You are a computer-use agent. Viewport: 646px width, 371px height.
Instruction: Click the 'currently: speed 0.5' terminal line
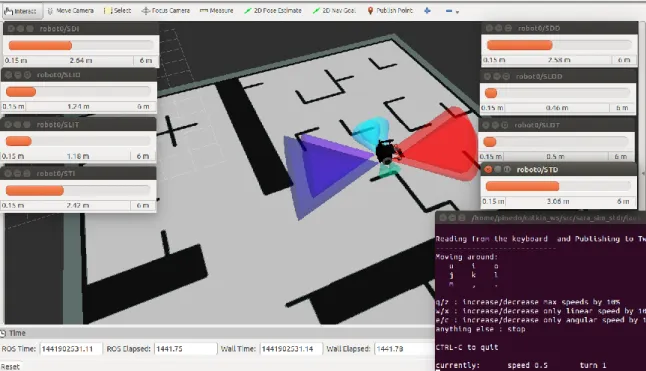[x=521, y=365]
